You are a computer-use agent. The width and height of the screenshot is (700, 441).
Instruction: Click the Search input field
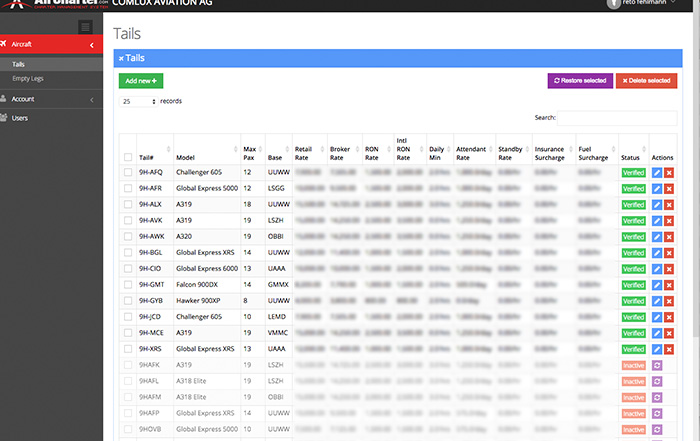point(622,118)
